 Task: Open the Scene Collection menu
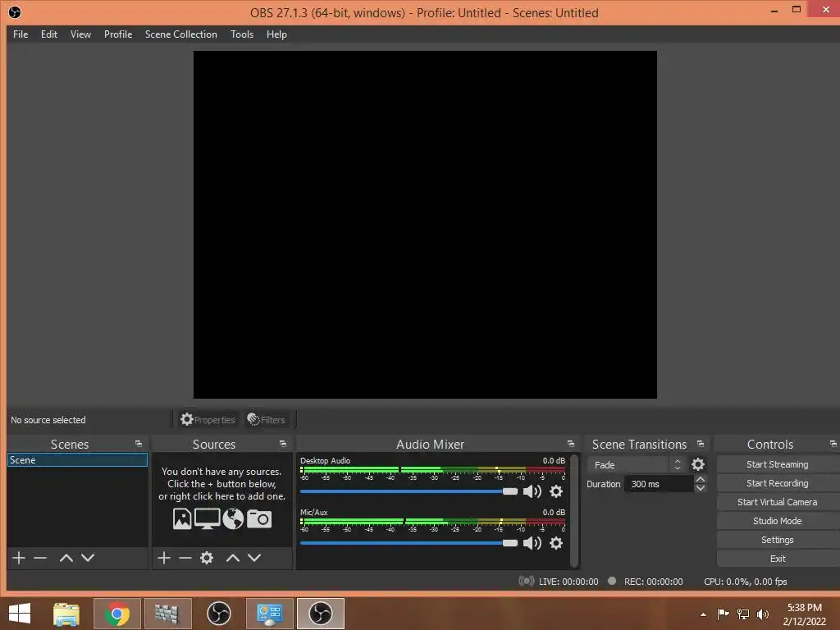pos(181,34)
